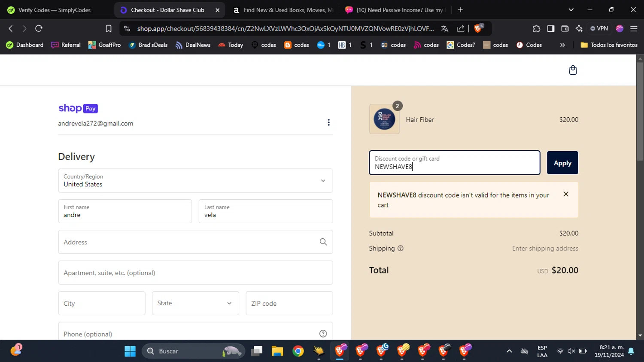Click the Shipping info question icon
This screenshot has width=644, height=362.
click(x=401, y=248)
